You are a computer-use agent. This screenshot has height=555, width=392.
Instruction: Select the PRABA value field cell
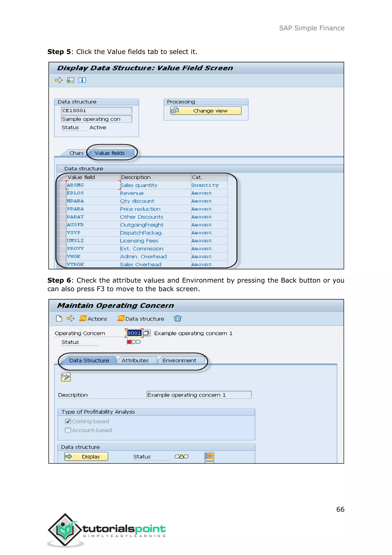[93, 209]
